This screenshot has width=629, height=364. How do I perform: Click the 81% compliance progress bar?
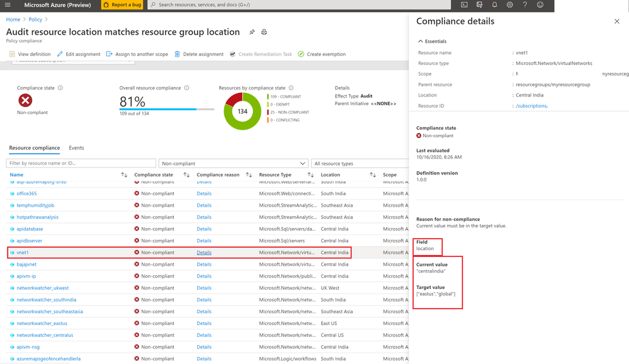(166, 109)
